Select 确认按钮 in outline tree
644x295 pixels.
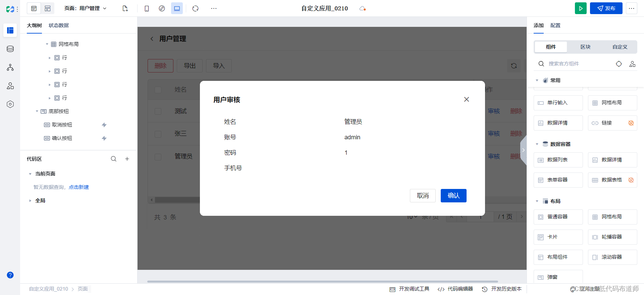tap(62, 138)
